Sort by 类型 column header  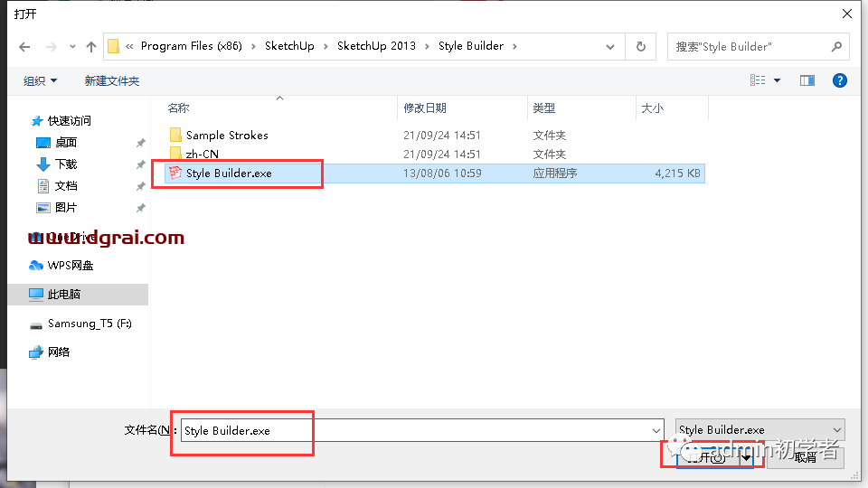point(543,108)
